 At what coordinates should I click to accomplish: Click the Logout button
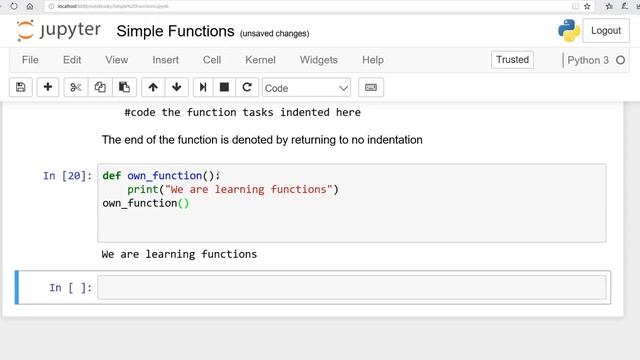(x=606, y=31)
